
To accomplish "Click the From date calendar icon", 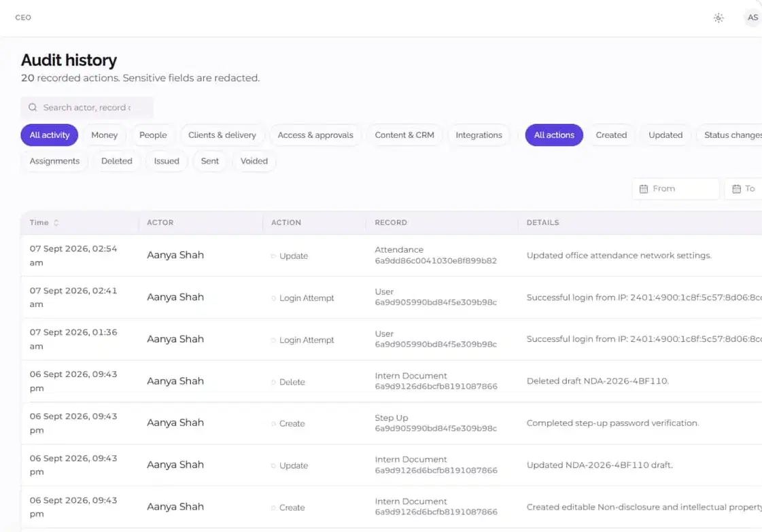I will click(644, 188).
